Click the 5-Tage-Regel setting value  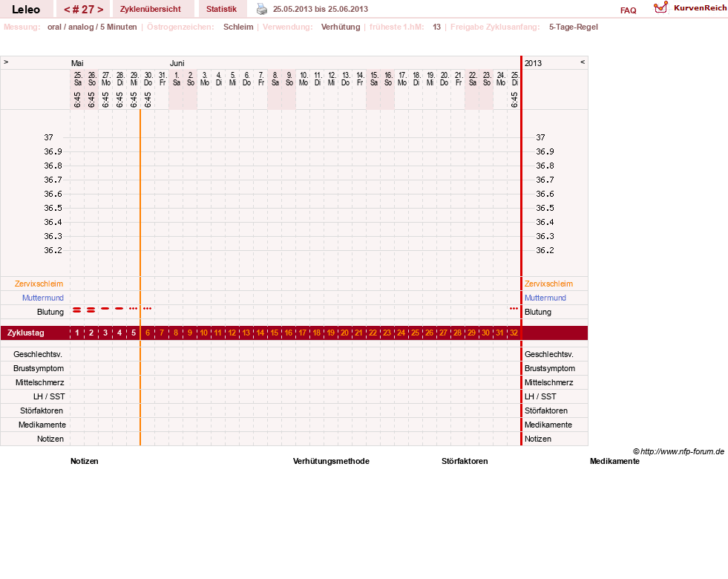click(x=574, y=27)
